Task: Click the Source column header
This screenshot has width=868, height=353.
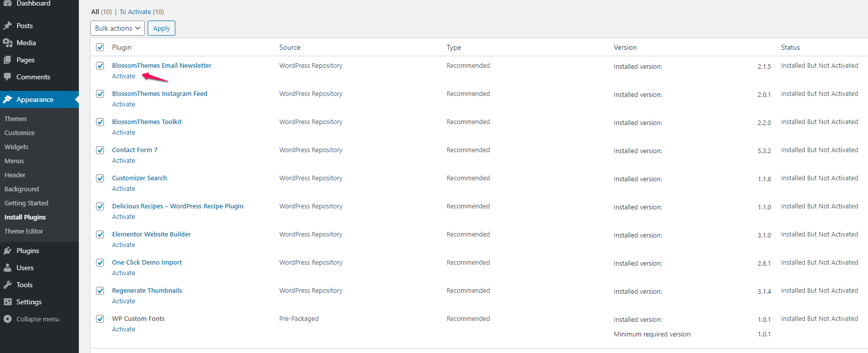Action: 290,47
